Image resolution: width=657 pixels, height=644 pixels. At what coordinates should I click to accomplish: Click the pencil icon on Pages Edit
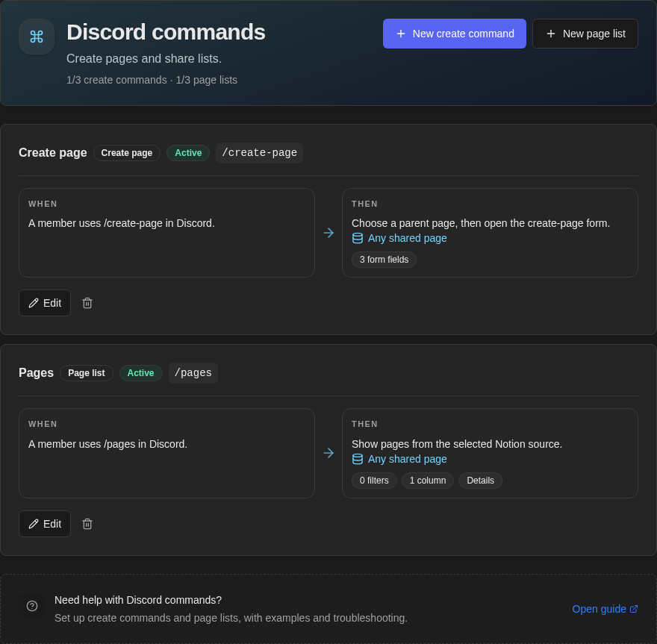click(34, 524)
